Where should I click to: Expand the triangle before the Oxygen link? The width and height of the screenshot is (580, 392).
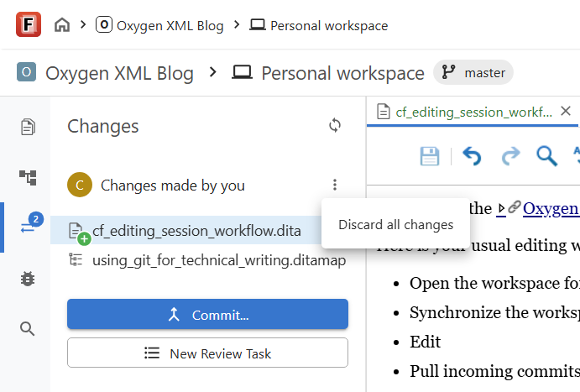coord(501,208)
